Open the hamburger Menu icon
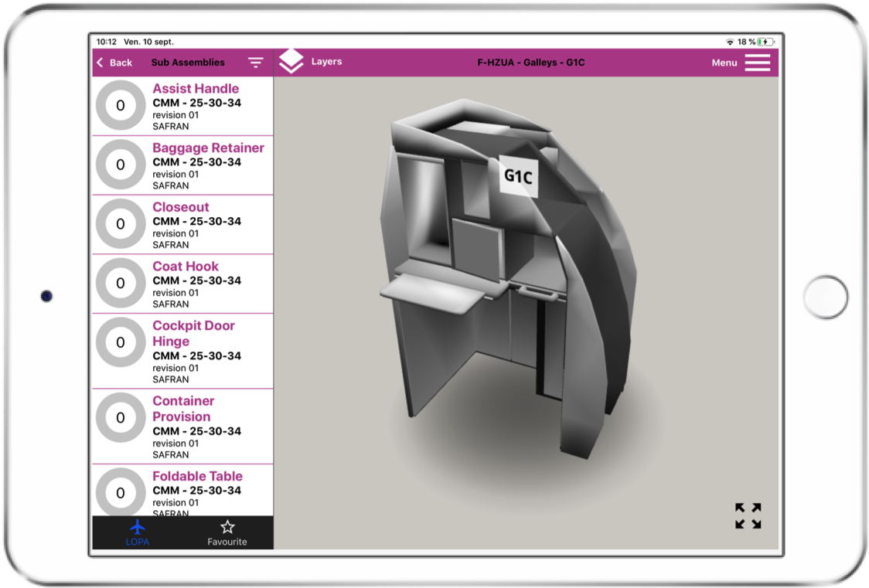The width and height of the screenshot is (869, 588). [x=757, y=63]
